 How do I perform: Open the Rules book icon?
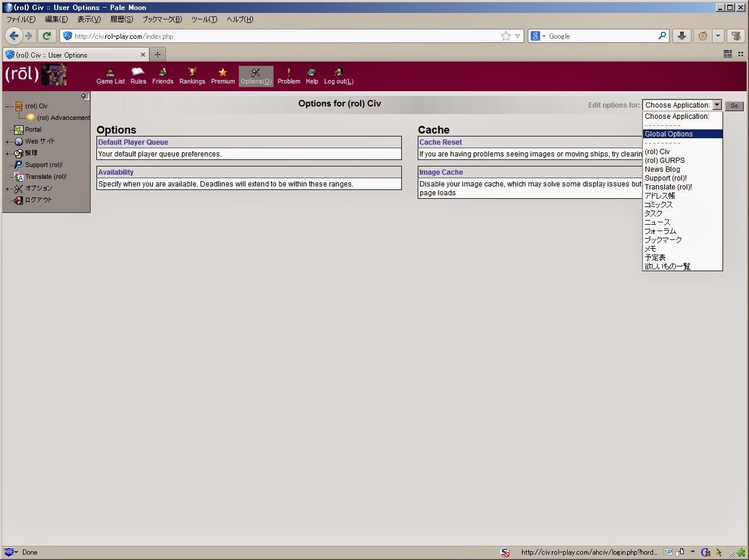[138, 72]
